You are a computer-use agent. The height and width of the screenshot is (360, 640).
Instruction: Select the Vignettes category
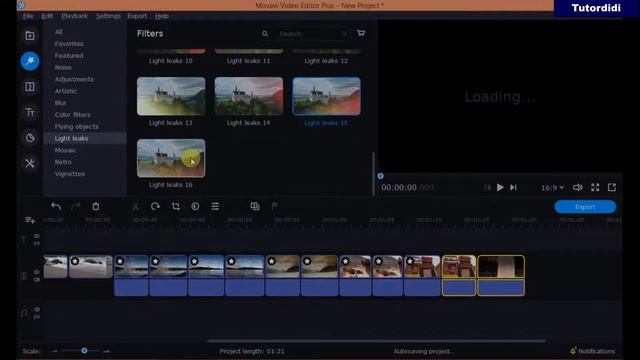(70, 174)
